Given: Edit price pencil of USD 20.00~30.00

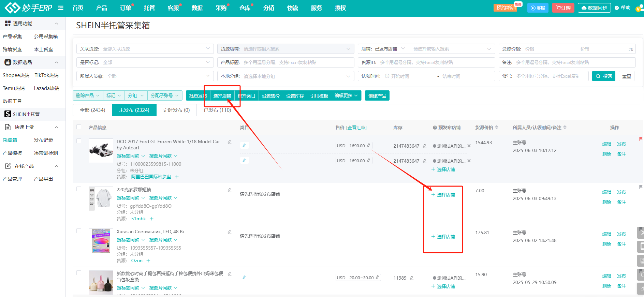Looking at the screenshot, I should click(378, 278).
